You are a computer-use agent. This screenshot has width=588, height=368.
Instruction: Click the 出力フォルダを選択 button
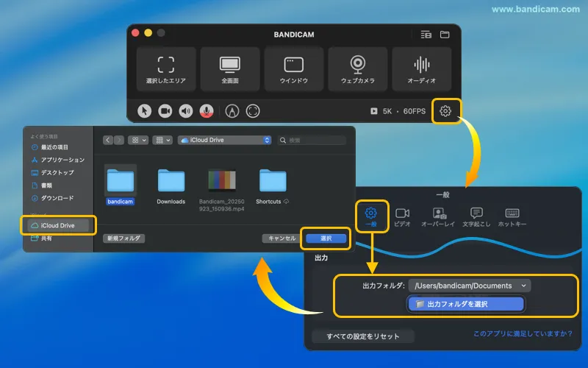pos(466,304)
